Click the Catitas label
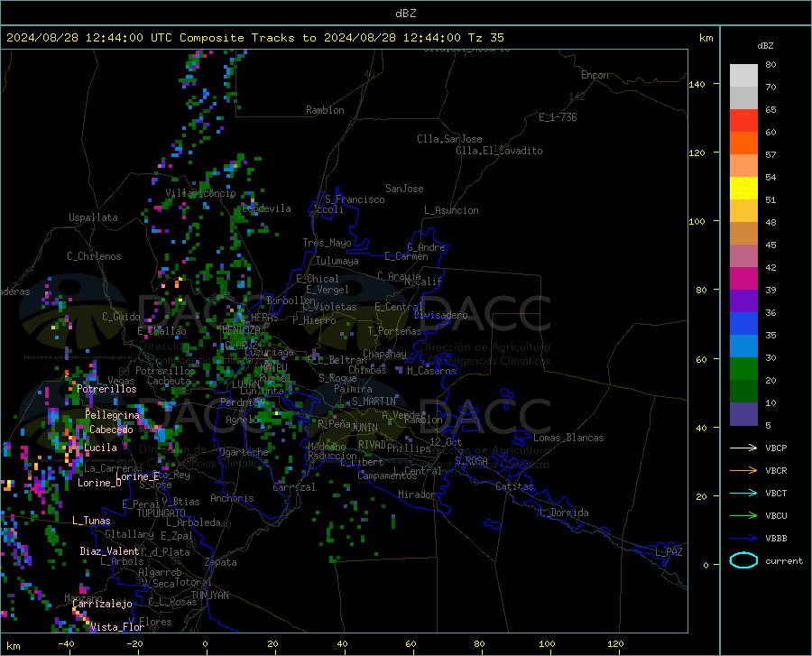This screenshot has width=812, height=656. [x=515, y=486]
